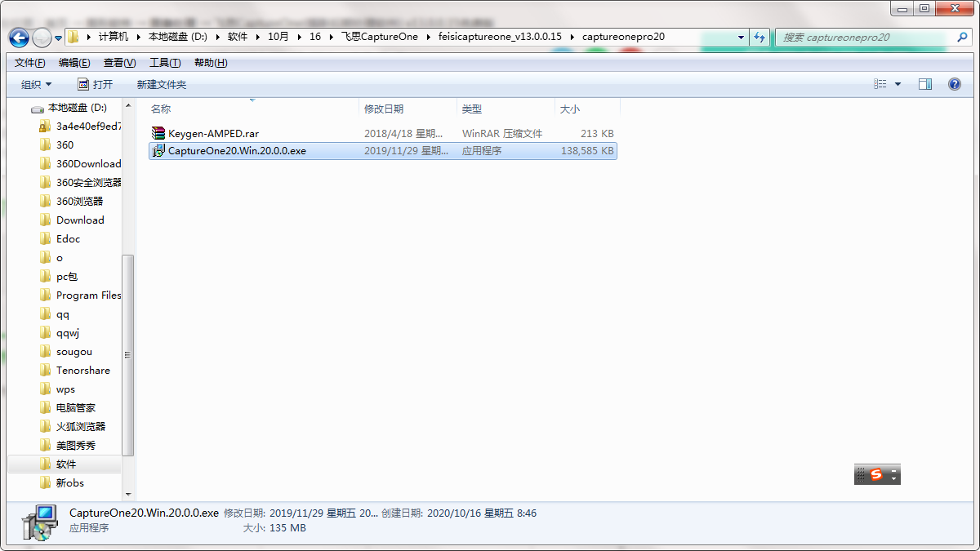Click 本地磁盘 (D:) in address breadcrumb
This screenshot has height=551, width=980.
[177, 37]
